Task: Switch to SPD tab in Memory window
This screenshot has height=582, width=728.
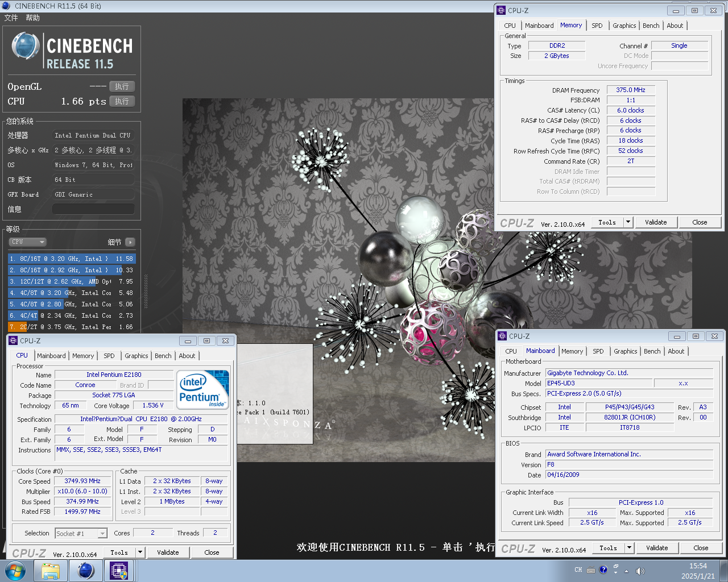Action: point(597,26)
